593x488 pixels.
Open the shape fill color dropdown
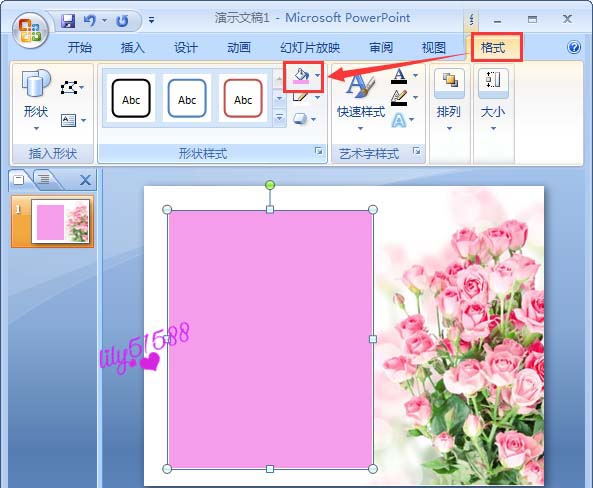point(317,75)
